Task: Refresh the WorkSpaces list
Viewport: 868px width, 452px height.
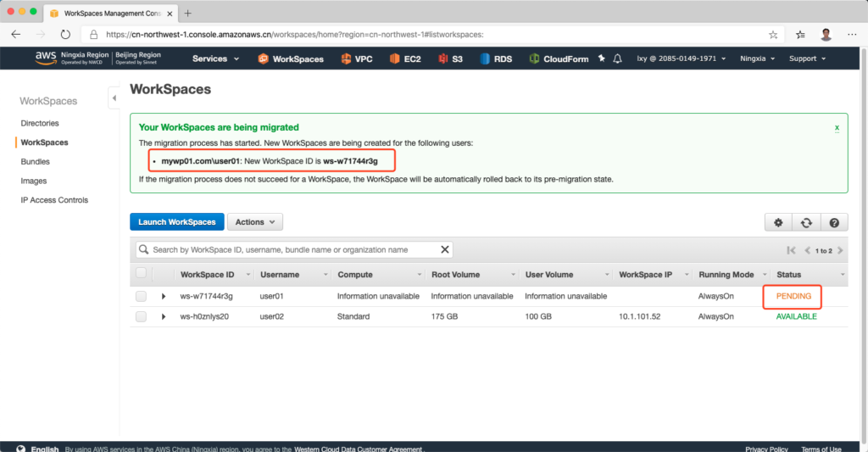Action: click(x=806, y=222)
